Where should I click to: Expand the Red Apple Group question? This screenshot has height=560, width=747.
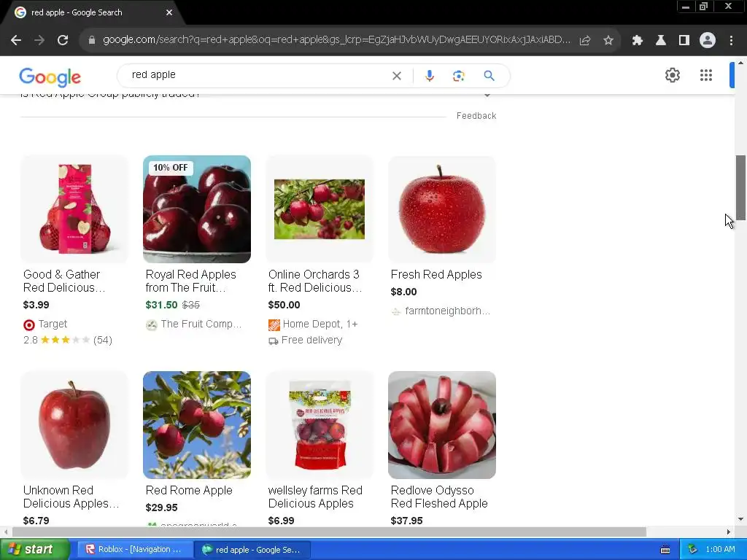pos(487,95)
